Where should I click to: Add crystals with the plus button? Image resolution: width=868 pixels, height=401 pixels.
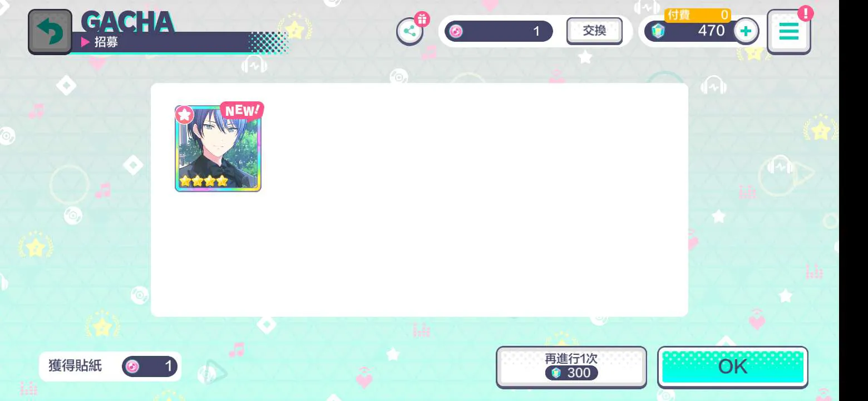[x=746, y=31]
